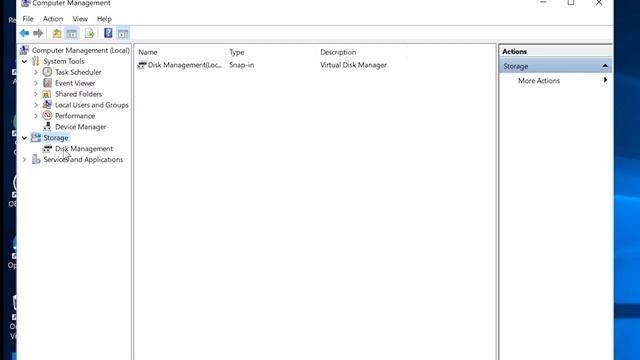
Task: Click Disk Management(Local) icon in list
Action: point(142,65)
